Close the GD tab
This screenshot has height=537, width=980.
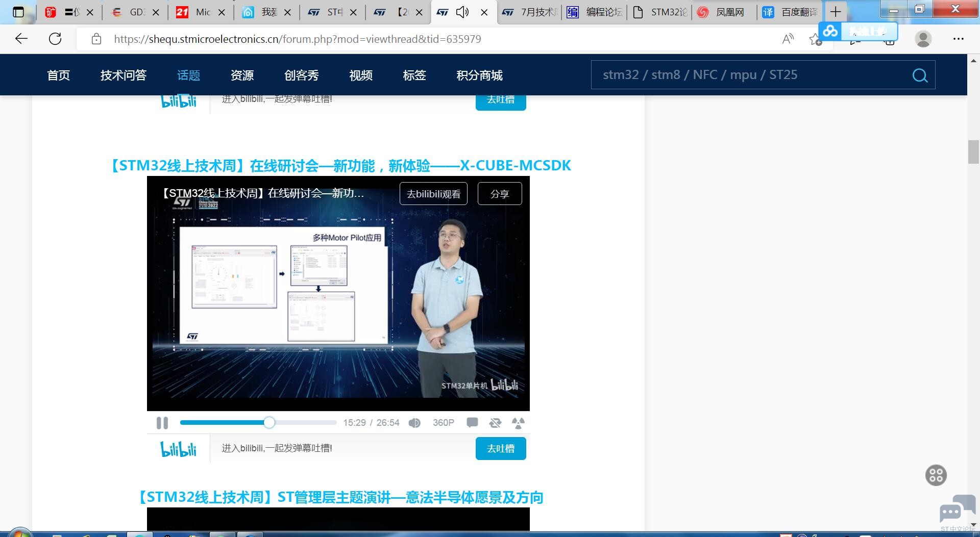coord(156,12)
